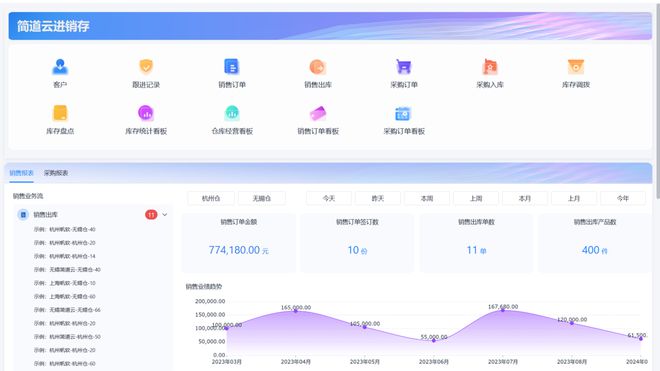
Task: Open the 库存调拨 stock transfer icon
Action: (x=575, y=67)
